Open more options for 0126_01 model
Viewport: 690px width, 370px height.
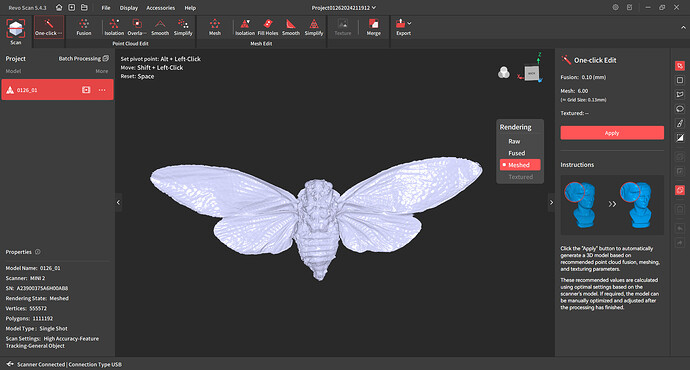102,90
